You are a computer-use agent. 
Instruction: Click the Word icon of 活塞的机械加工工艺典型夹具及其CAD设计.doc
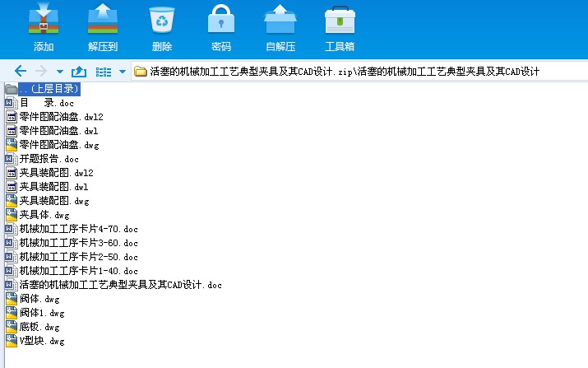12,285
